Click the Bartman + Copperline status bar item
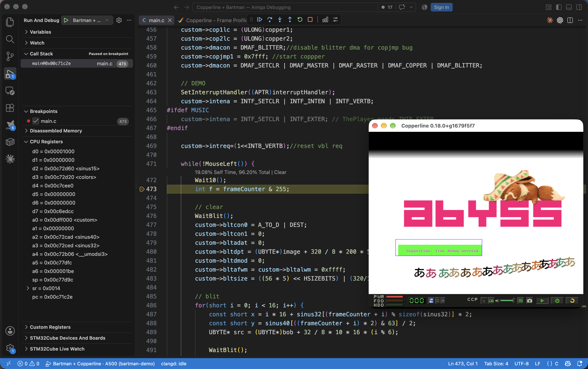588x369 pixels. (100, 364)
